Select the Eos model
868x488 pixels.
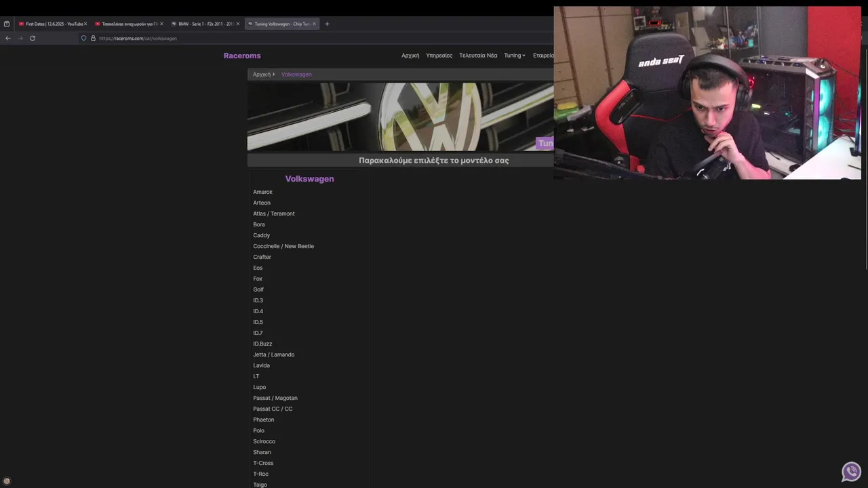(258, 268)
